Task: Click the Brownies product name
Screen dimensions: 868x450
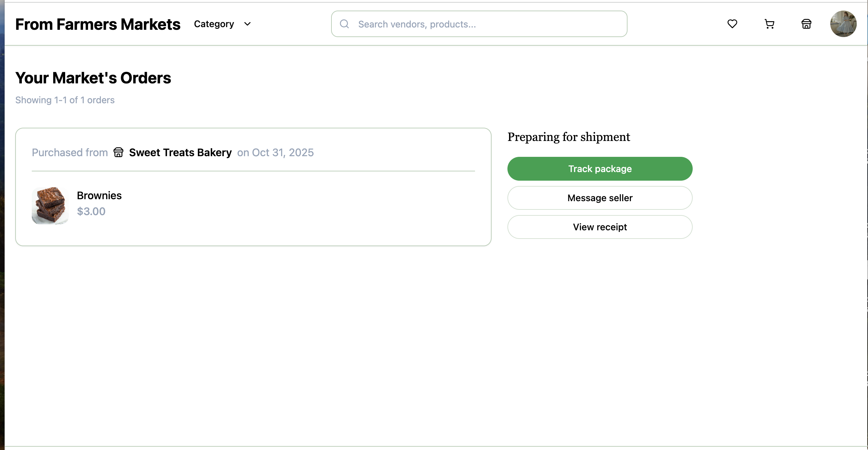Action: point(99,196)
